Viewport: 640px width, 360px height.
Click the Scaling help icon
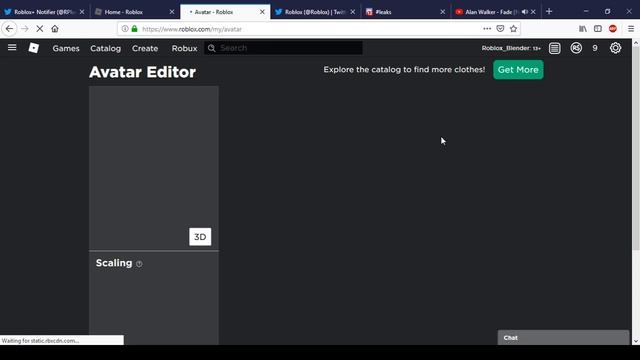pyautogui.click(x=139, y=264)
